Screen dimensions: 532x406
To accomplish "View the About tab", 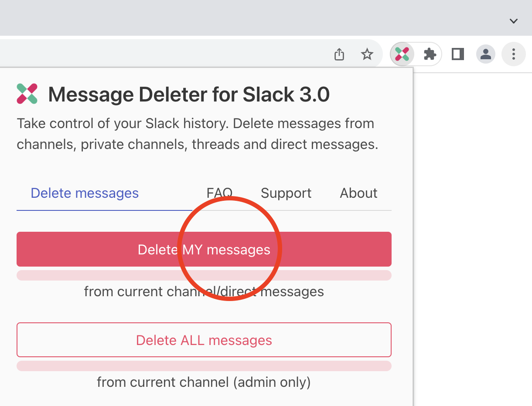I will click(x=358, y=193).
